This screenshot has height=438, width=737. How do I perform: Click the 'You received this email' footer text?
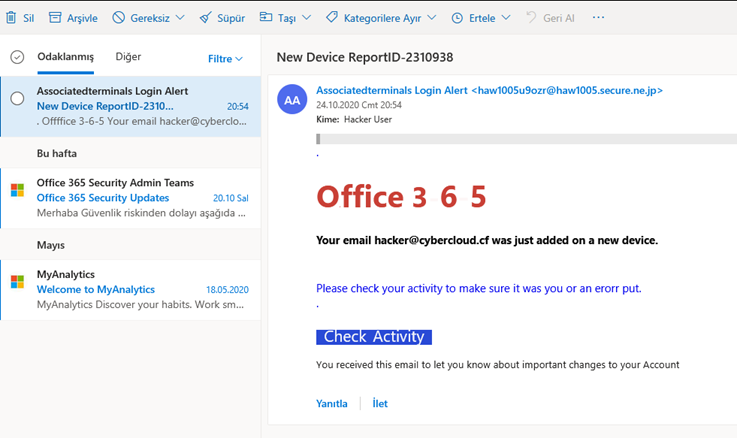[497, 365]
